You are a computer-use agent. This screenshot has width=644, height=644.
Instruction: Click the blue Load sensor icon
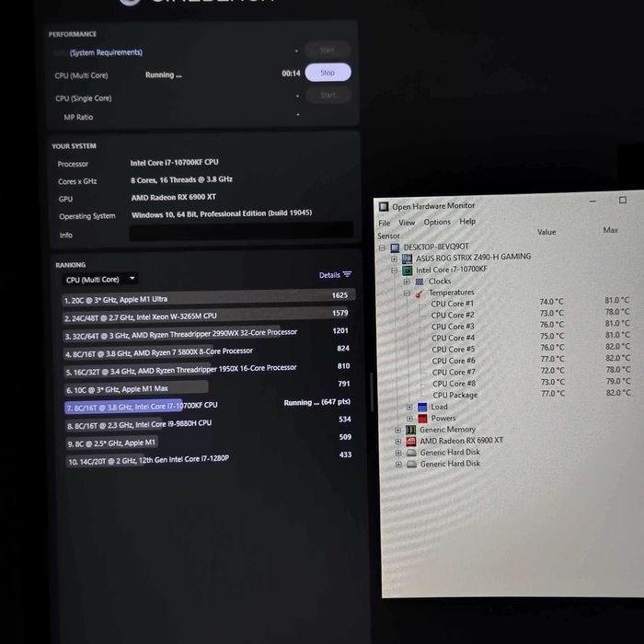[x=422, y=407]
